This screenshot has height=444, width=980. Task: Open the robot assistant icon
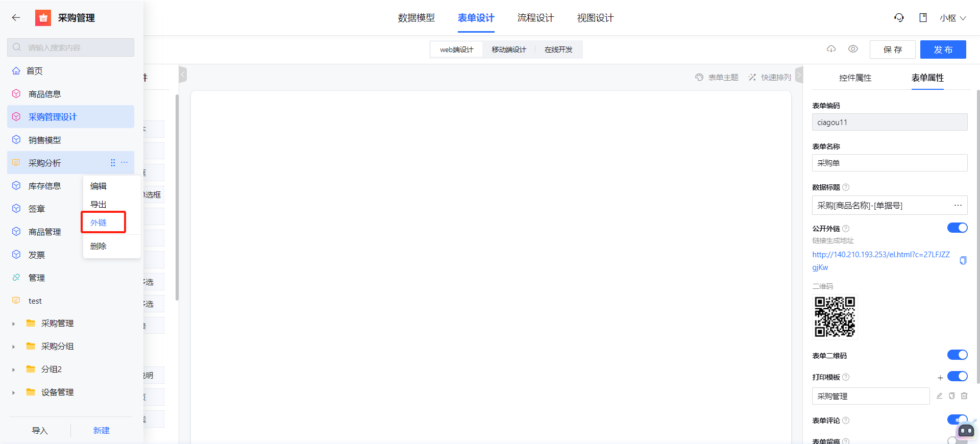click(966, 430)
